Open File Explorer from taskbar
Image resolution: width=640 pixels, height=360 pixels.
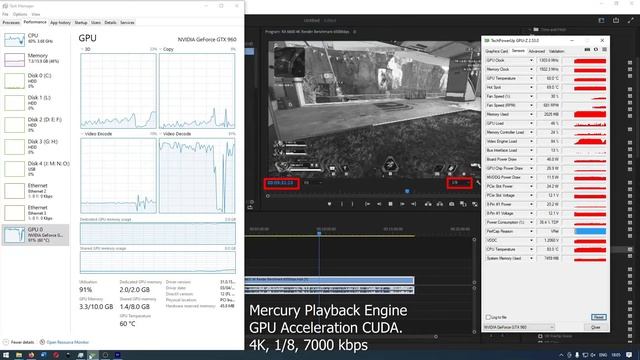pyautogui.click(x=19, y=355)
